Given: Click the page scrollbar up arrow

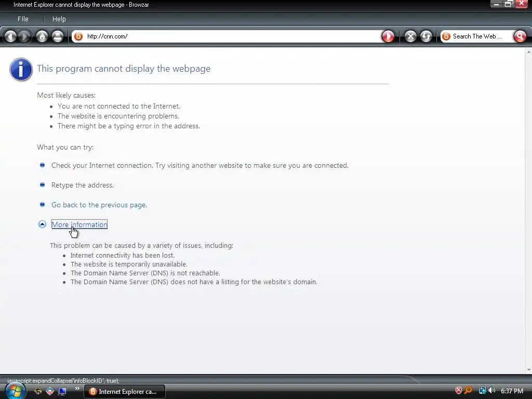Looking at the screenshot, I should coord(528,52).
